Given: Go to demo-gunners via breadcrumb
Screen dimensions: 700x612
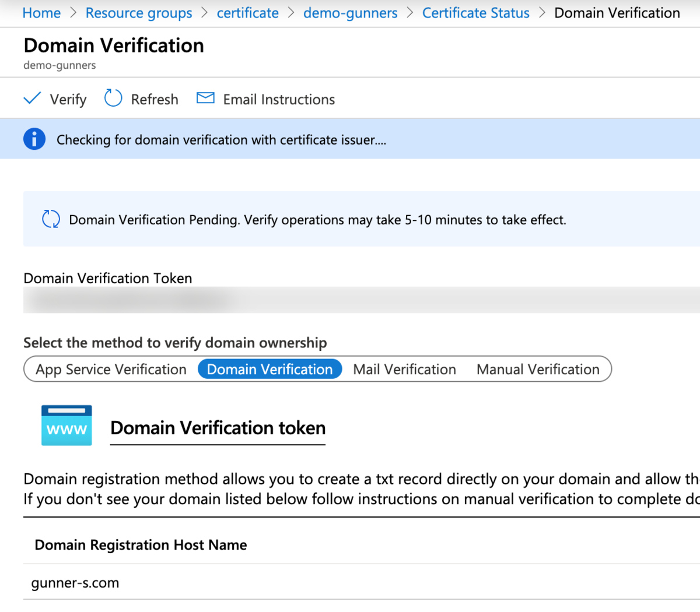Looking at the screenshot, I should coord(350,13).
